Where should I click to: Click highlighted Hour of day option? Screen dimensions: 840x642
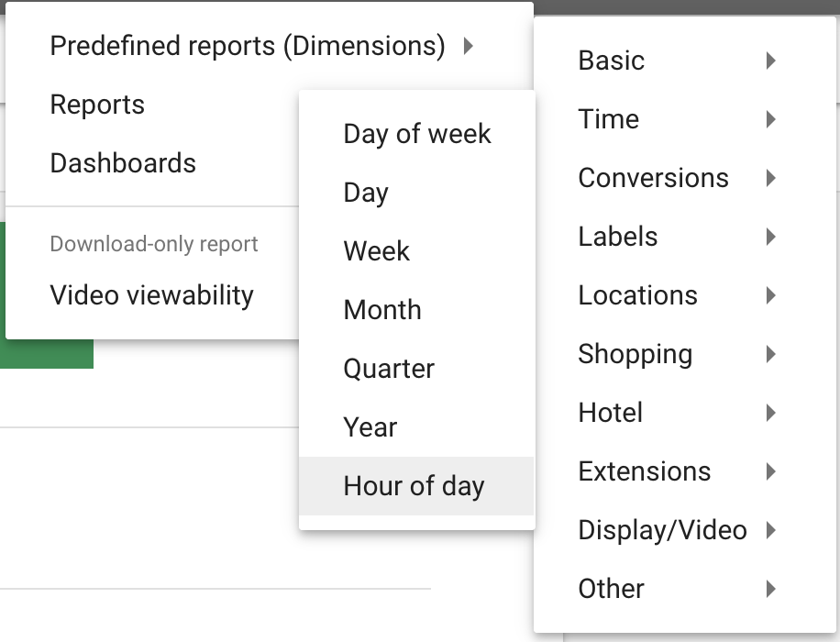[x=416, y=486]
